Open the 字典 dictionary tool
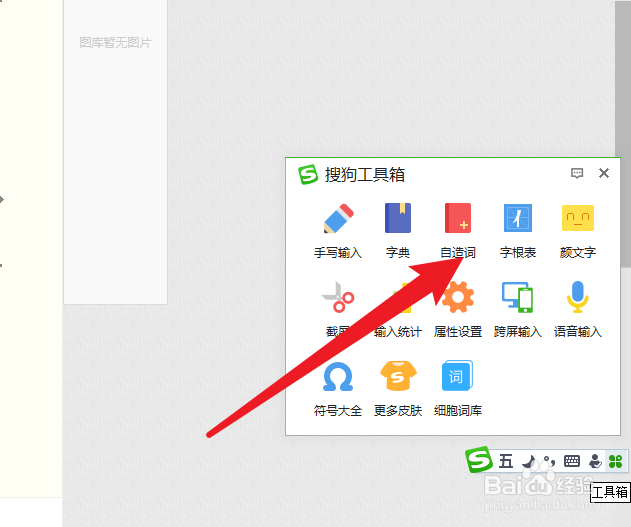631x527 pixels. [x=398, y=231]
